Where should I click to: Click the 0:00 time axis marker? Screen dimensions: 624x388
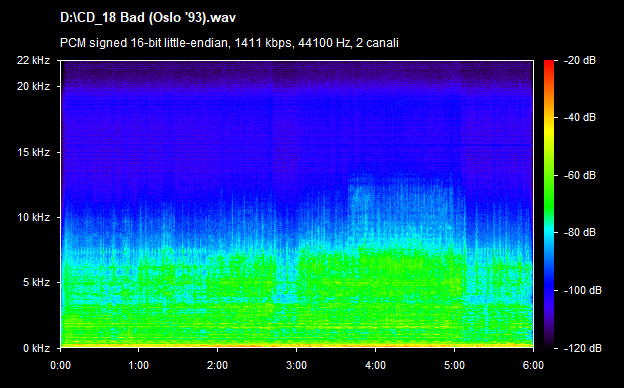[60, 365]
